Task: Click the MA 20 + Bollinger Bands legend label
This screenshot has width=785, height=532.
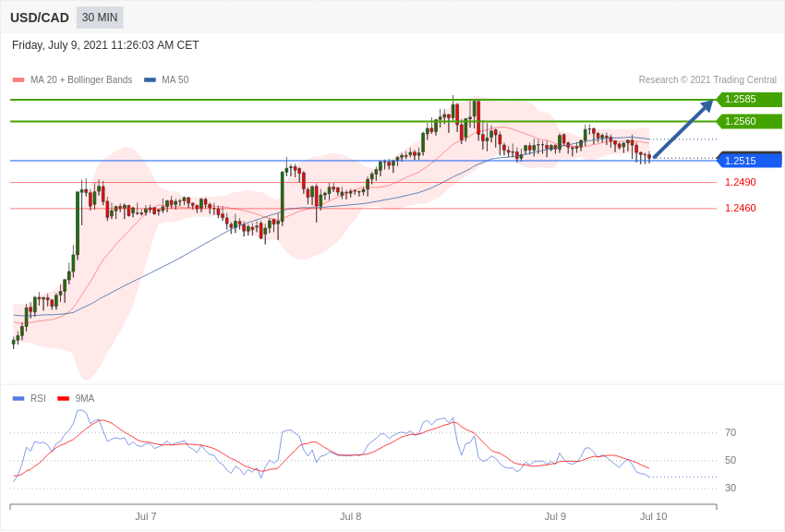Action: (x=81, y=79)
